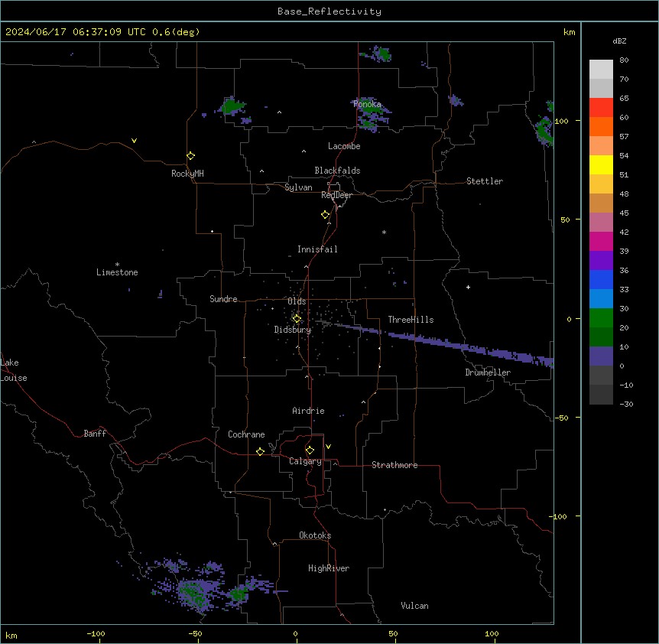Click the Didsbury city label
Viewport: 659px width, 644px height.
293,330
